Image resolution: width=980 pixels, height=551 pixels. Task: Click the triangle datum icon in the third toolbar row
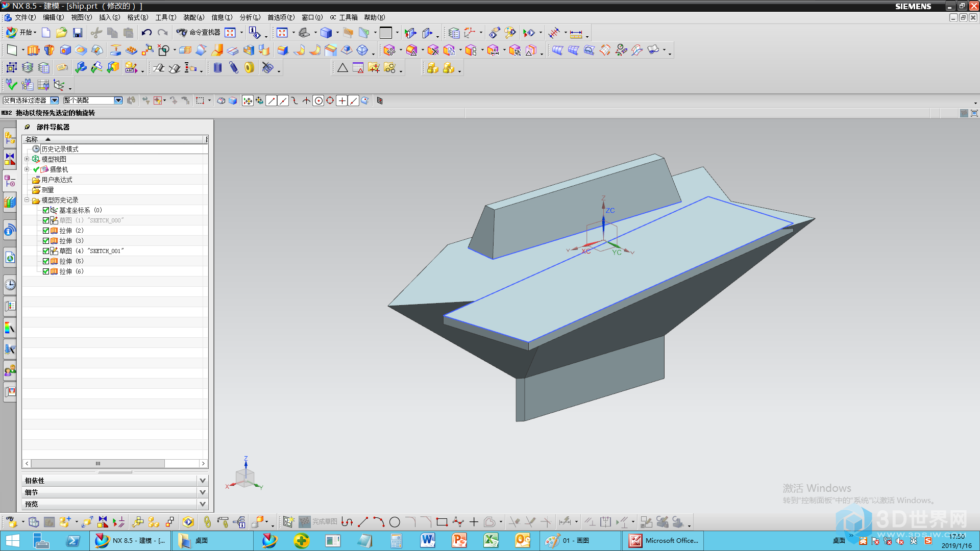pos(342,67)
